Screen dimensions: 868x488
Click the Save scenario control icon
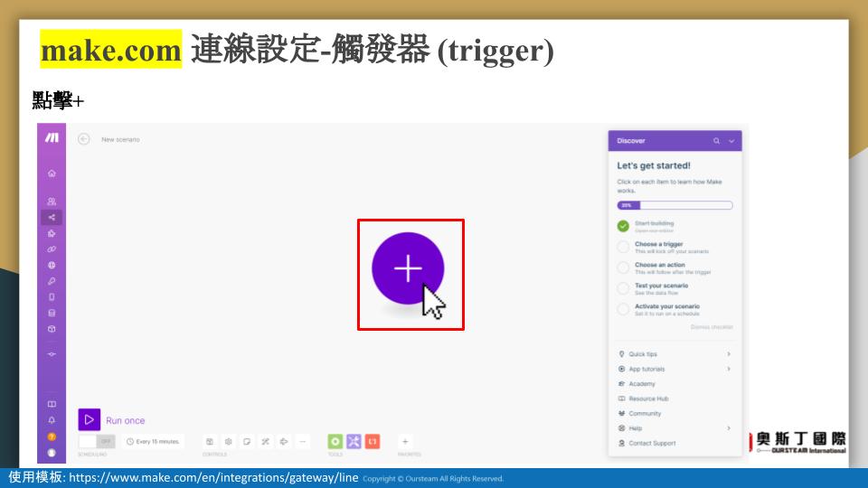click(210, 442)
